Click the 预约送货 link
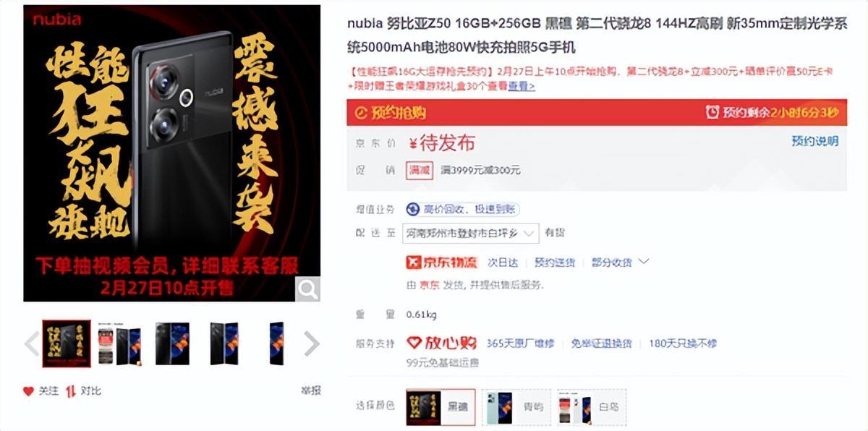868x431 pixels. 555,263
